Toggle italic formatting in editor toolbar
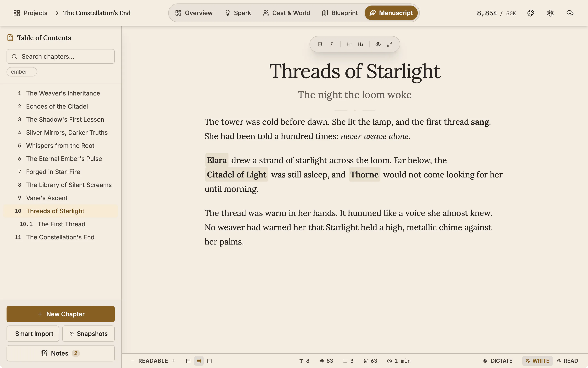 coord(331,44)
